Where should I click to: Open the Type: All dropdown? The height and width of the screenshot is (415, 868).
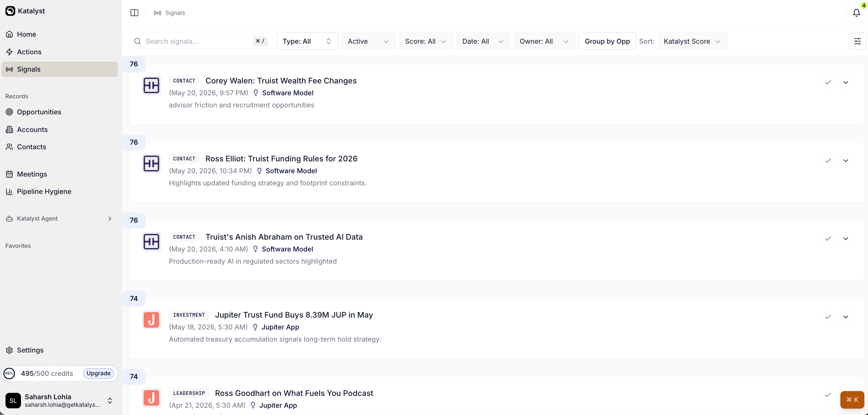[x=307, y=41]
